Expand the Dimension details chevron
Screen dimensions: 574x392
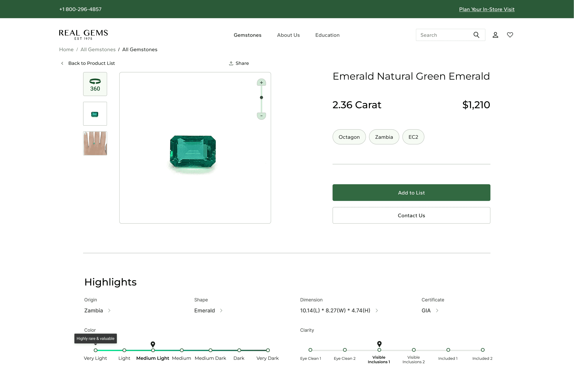click(377, 310)
